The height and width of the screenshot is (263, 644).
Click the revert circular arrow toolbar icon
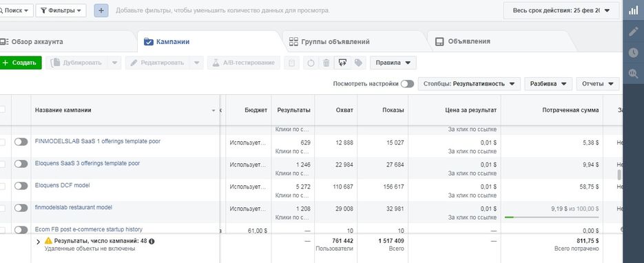click(x=311, y=63)
